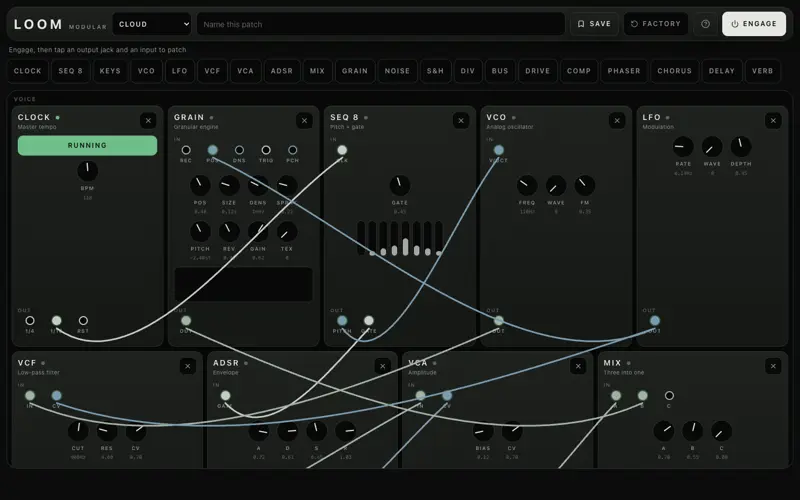Select the MIX C input jack
This screenshot has width=800, height=500.
pos(669,395)
